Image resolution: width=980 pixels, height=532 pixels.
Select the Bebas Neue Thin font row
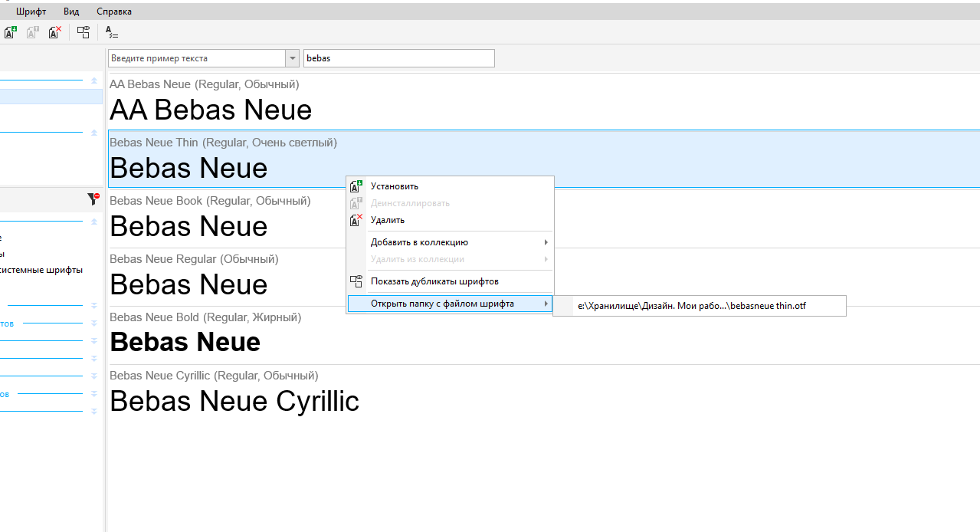click(544, 159)
